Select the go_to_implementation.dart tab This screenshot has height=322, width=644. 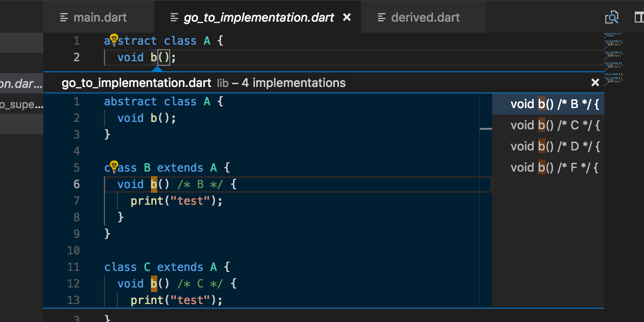[259, 18]
